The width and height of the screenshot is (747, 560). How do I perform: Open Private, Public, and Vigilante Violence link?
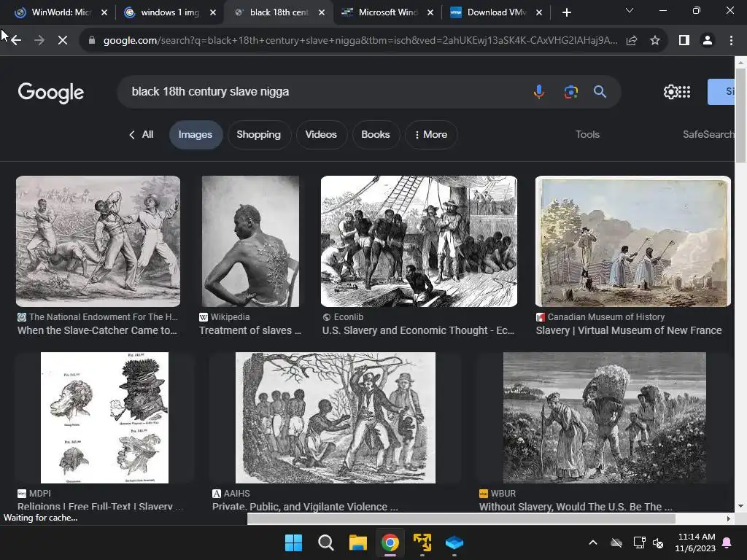305,507
